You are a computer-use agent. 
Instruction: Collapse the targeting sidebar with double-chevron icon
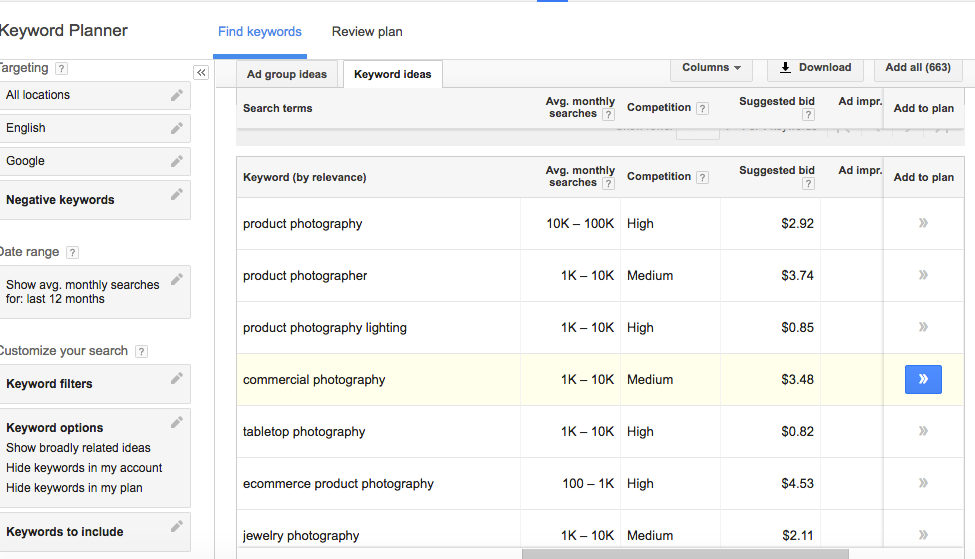[201, 73]
